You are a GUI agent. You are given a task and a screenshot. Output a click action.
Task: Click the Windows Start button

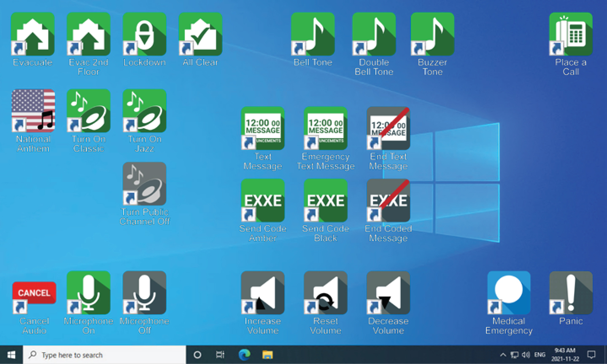point(11,355)
